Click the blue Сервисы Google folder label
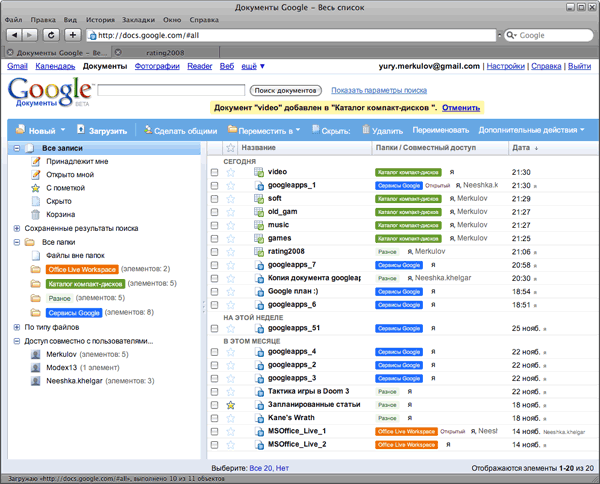This screenshot has width=600, height=484. (x=74, y=313)
